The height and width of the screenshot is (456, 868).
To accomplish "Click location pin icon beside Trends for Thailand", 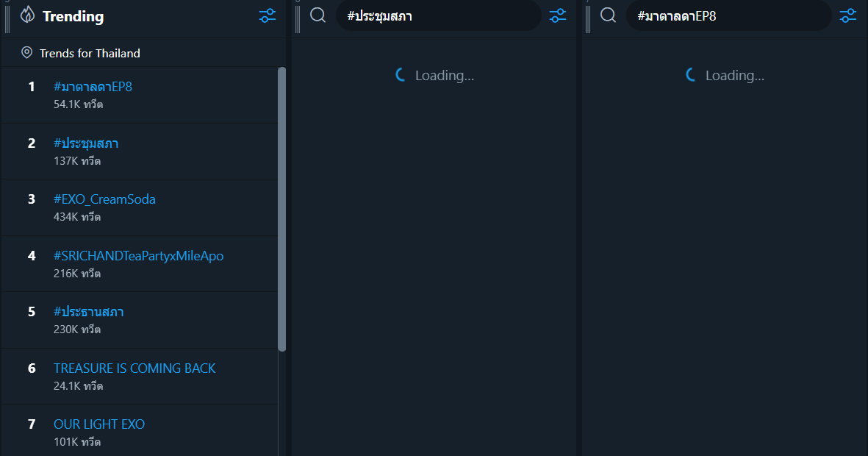I will pos(26,53).
